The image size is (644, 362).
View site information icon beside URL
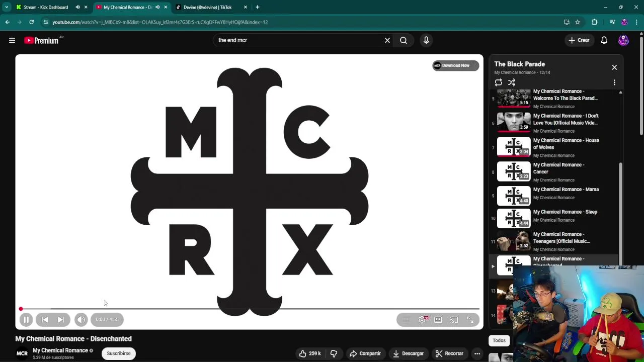click(46, 22)
